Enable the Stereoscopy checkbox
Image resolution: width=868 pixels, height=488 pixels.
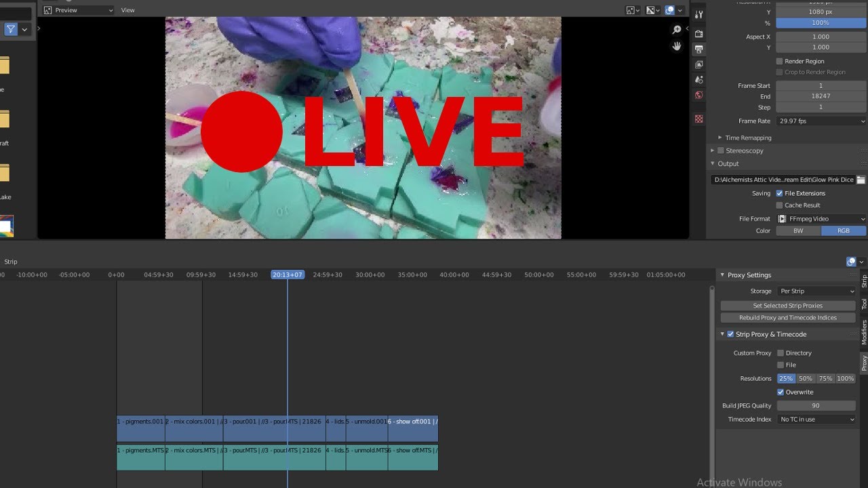[x=721, y=150]
